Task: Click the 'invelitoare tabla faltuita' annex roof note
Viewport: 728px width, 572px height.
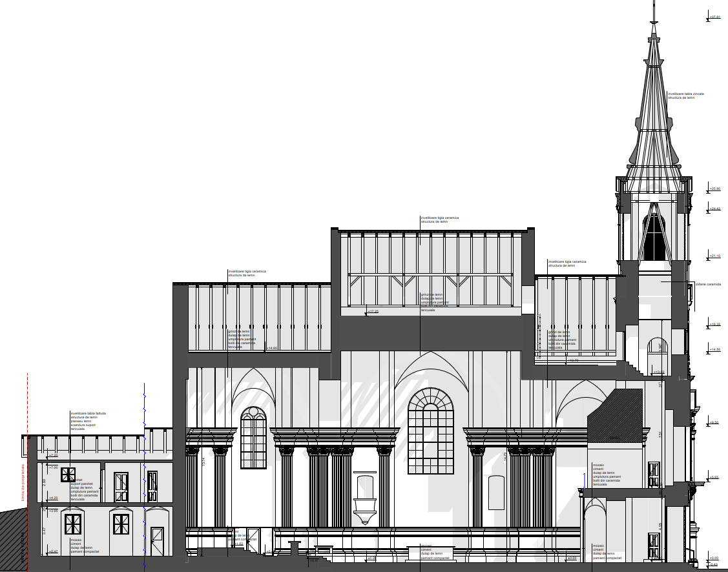Action: point(88,413)
